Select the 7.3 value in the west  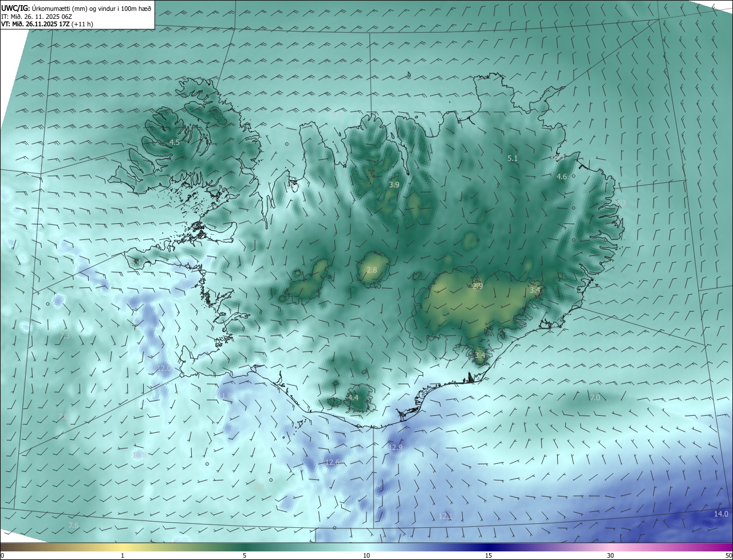click(65, 336)
